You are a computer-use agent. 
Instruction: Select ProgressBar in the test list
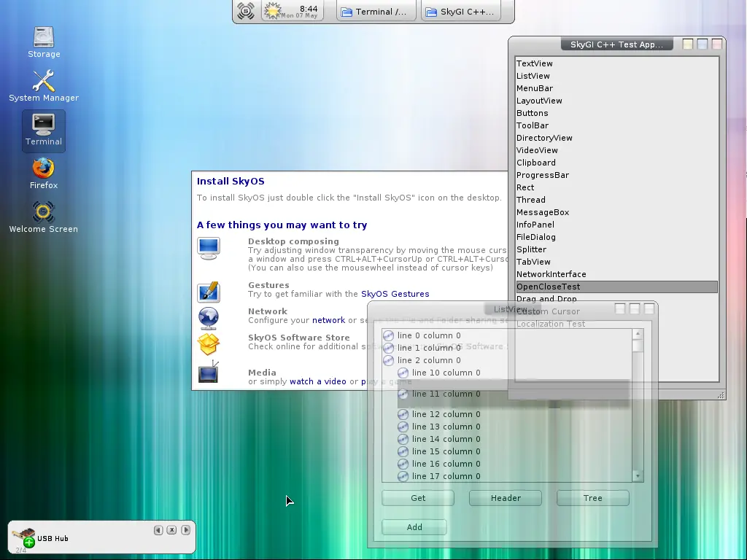click(542, 175)
